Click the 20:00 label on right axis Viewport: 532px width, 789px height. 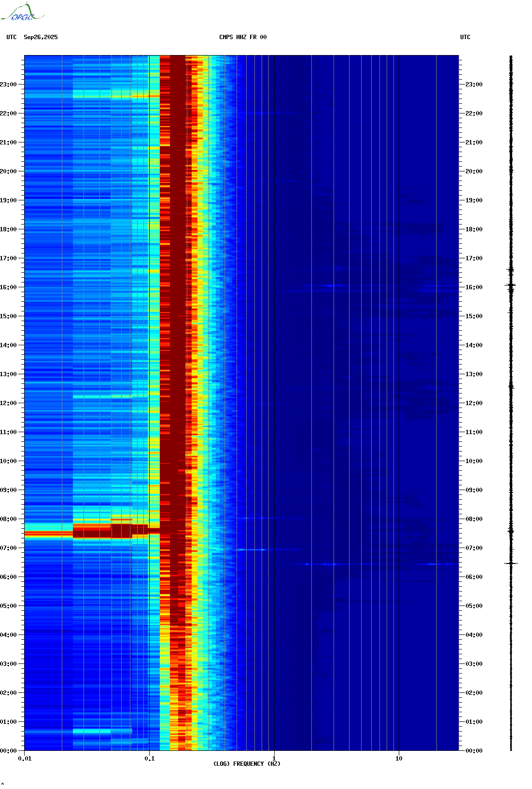(474, 171)
